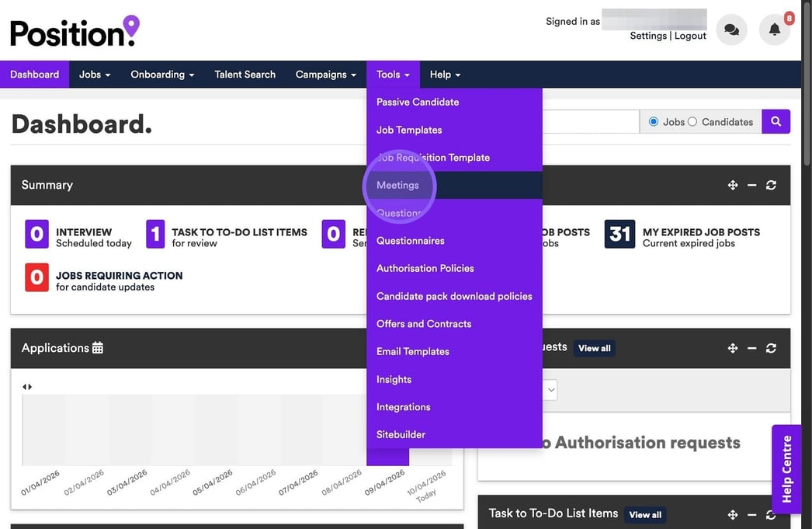Open the Campaigns dropdown menu

click(x=325, y=75)
